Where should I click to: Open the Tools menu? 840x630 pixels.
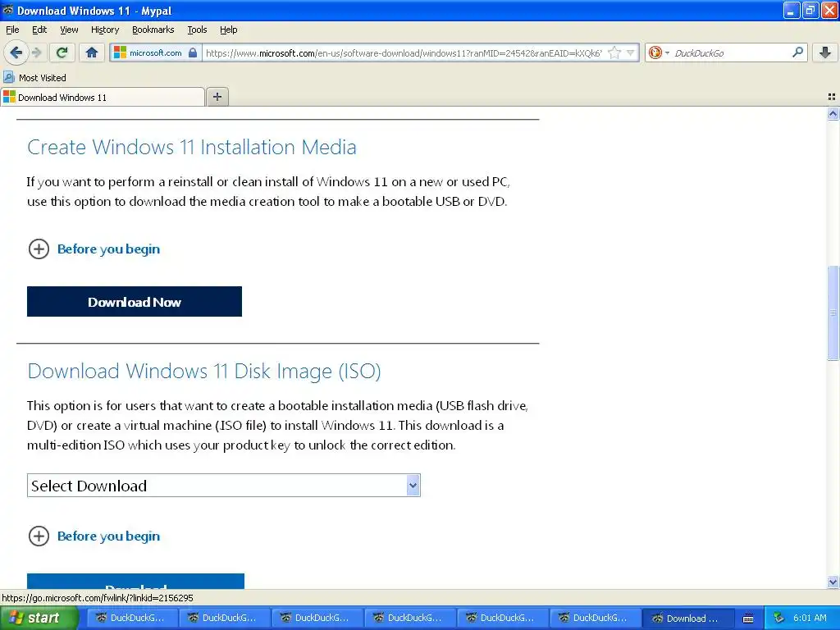[x=197, y=30]
